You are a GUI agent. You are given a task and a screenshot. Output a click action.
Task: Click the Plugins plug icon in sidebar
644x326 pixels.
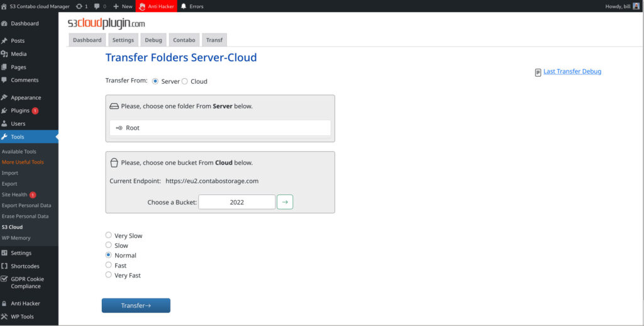pos(4,111)
